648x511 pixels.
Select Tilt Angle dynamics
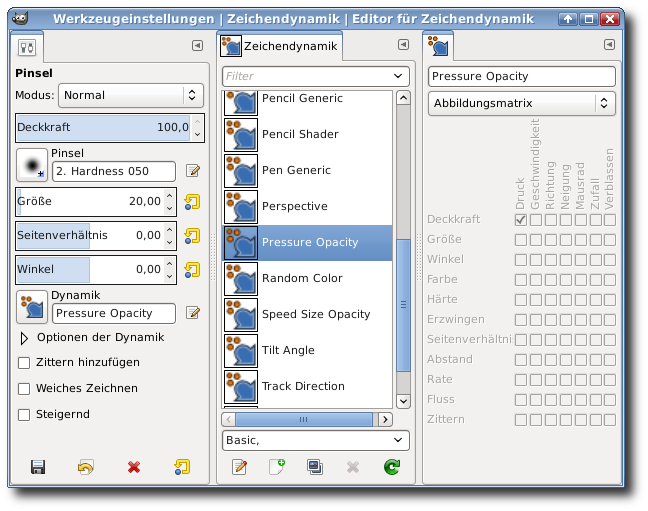point(308,351)
